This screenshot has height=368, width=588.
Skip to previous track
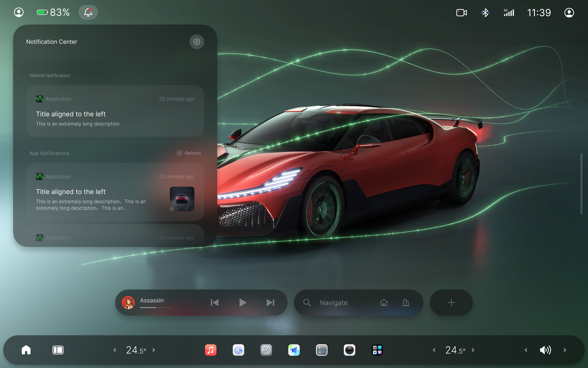point(215,303)
